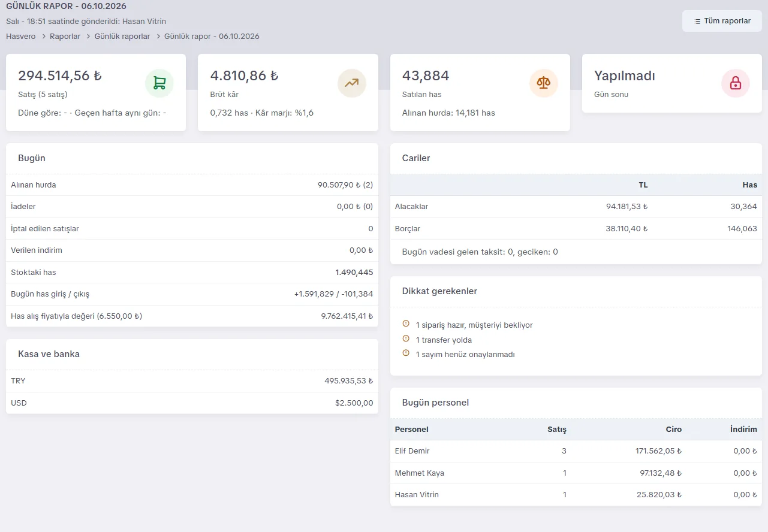Click the 294.514,56 ₺ sales total
This screenshot has width=768, height=532.
click(60, 76)
